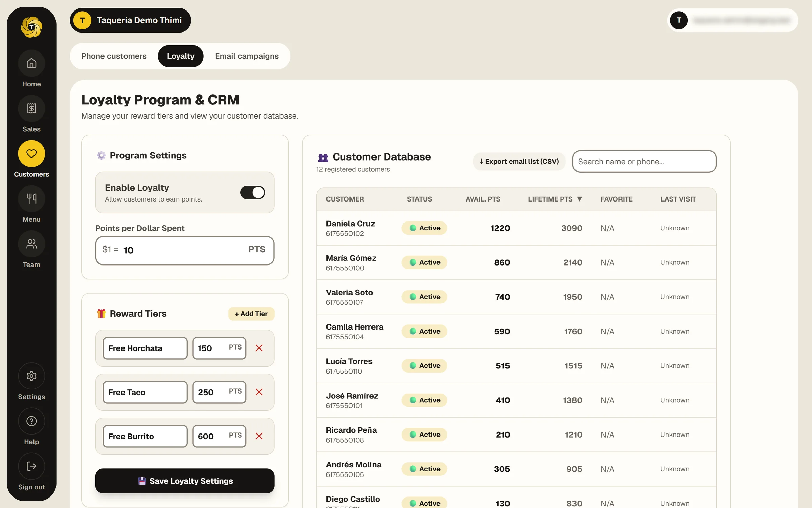
Task: Remove the Free Burrito tier
Action: tap(259, 436)
